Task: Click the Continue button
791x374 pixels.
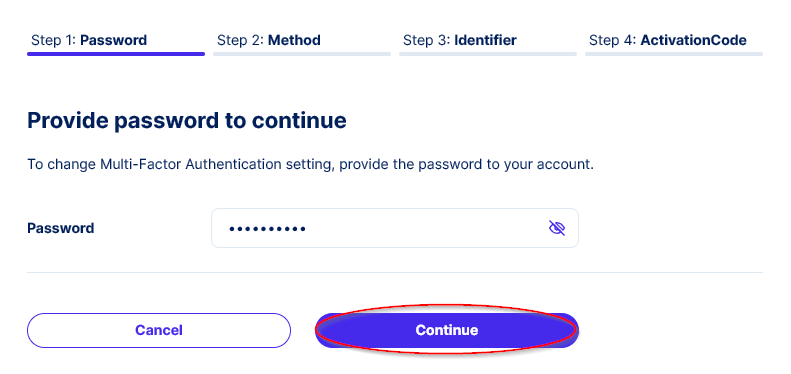Action: pyautogui.click(x=446, y=330)
